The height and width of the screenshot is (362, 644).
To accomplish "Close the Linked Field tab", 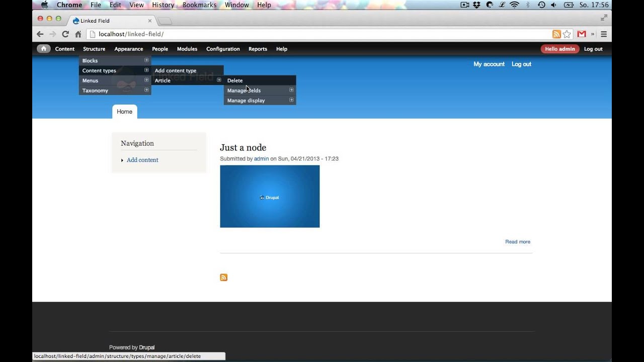I will point(150,21).
